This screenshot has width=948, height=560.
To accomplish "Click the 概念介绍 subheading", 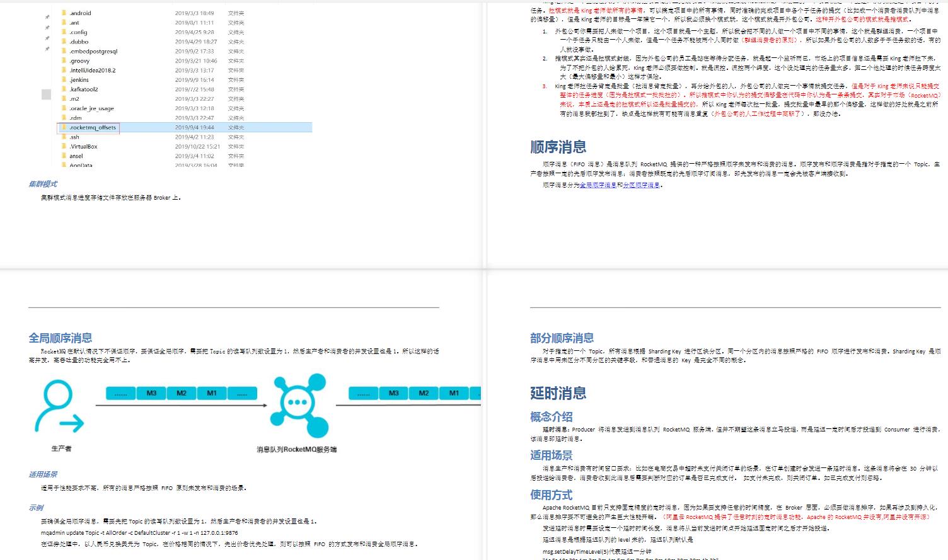I will (551, 417).
